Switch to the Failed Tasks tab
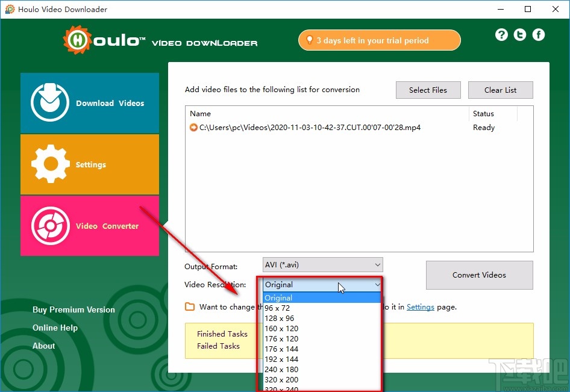The width and height of the screenshot is (570, 392). coord(219,346)
